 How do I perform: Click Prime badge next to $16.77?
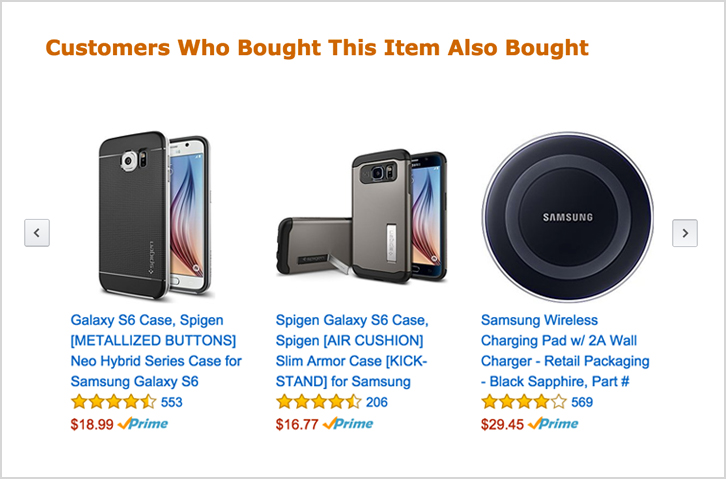pos(348,423)
